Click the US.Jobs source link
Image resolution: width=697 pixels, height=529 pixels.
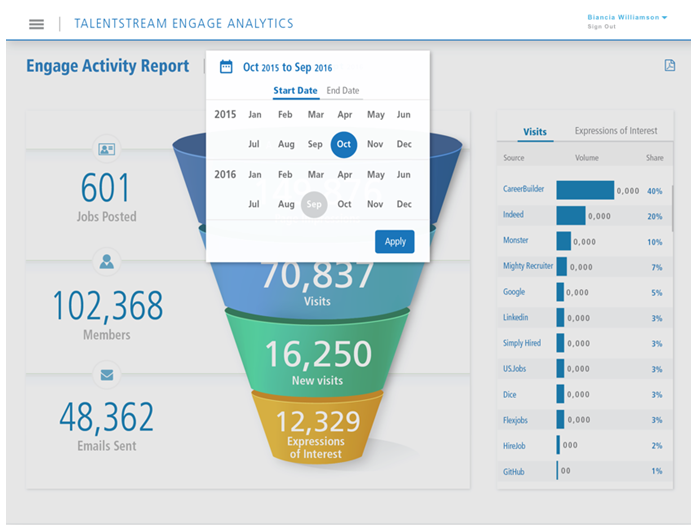click(514, 369)
